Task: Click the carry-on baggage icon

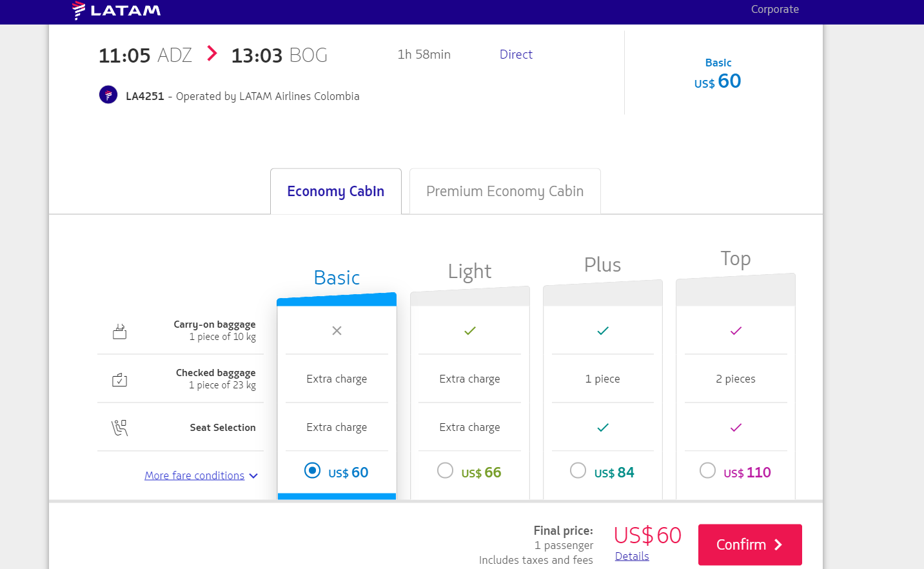Action: coord(120,331)
